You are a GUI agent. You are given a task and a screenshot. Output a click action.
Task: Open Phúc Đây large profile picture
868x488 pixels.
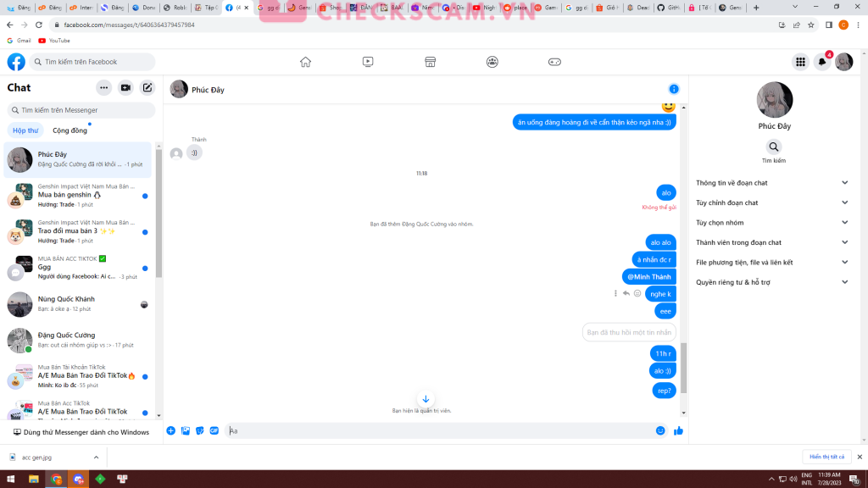pos(775,100)
